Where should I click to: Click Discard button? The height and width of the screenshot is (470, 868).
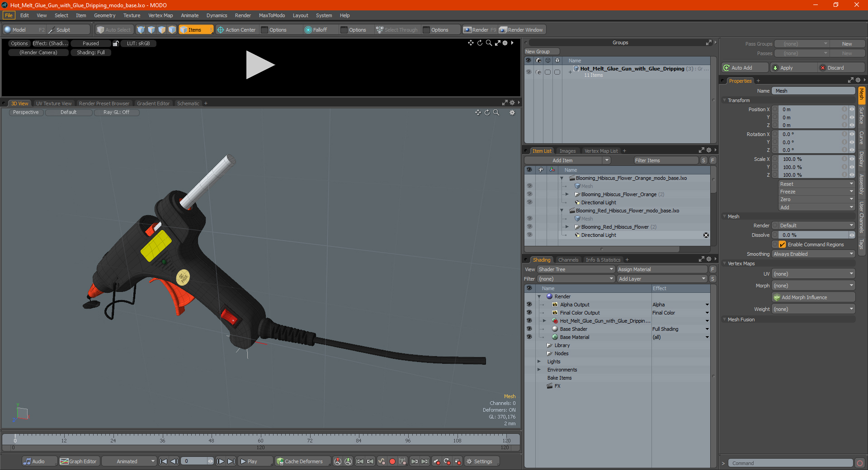pos(841,68)
